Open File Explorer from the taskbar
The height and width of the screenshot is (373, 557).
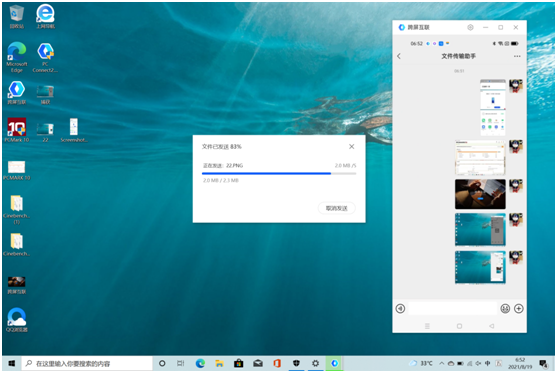220,363
